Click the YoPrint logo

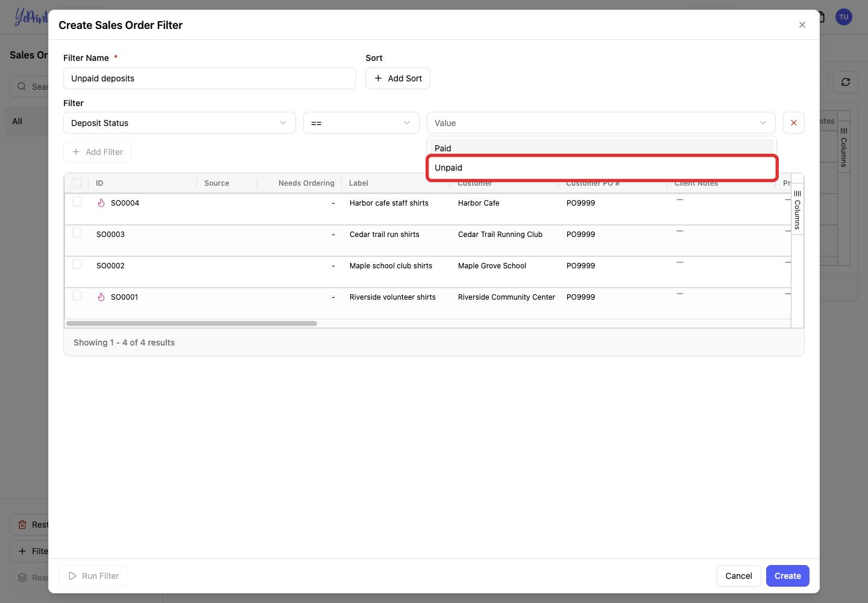click(31, 17)
